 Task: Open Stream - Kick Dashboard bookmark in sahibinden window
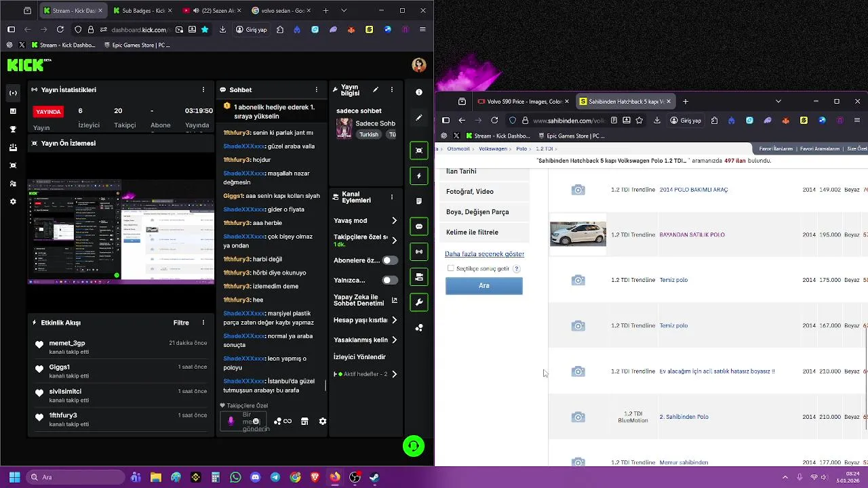click(498, 136)
